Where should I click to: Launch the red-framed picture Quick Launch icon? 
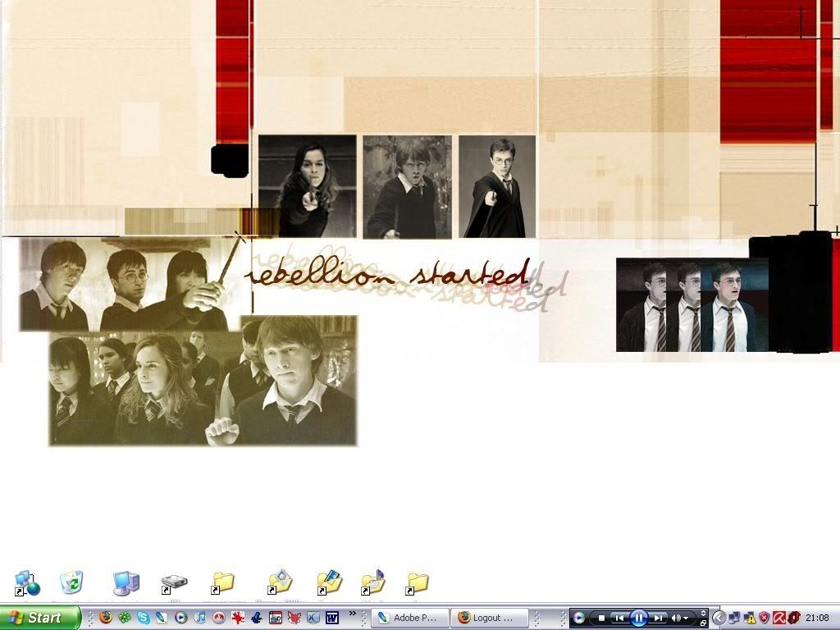[276, 618]
